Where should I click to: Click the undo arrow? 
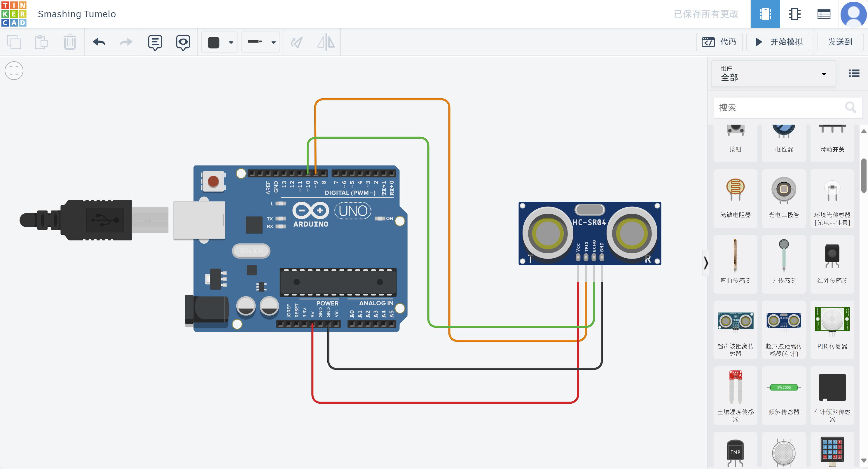coord(99,42)
